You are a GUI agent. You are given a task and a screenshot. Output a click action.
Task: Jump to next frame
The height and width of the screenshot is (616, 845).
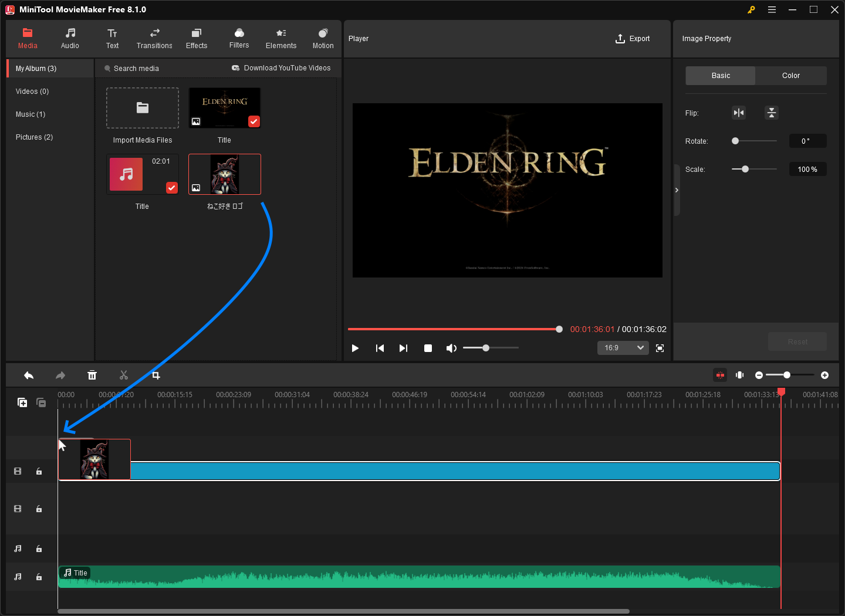coord(403,348)
